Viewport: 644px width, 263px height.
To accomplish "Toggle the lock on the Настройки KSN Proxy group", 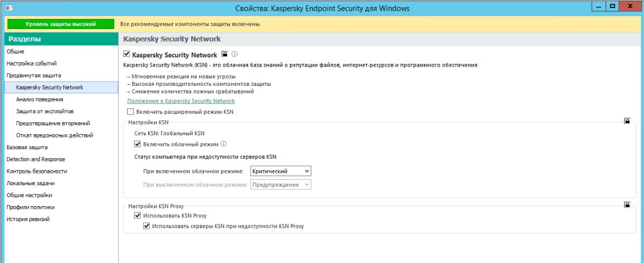I will (x=626, y=205).
